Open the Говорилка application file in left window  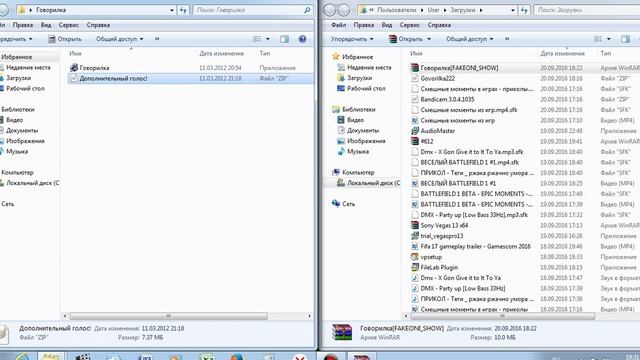click(x=94, y=68)
